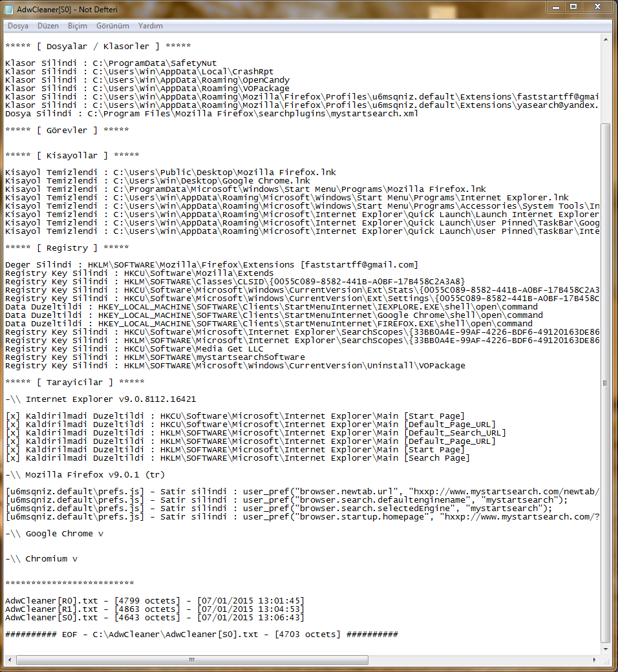
Task: Click the vertical scrollbar up arrow
Action: (x=606, y=39)
